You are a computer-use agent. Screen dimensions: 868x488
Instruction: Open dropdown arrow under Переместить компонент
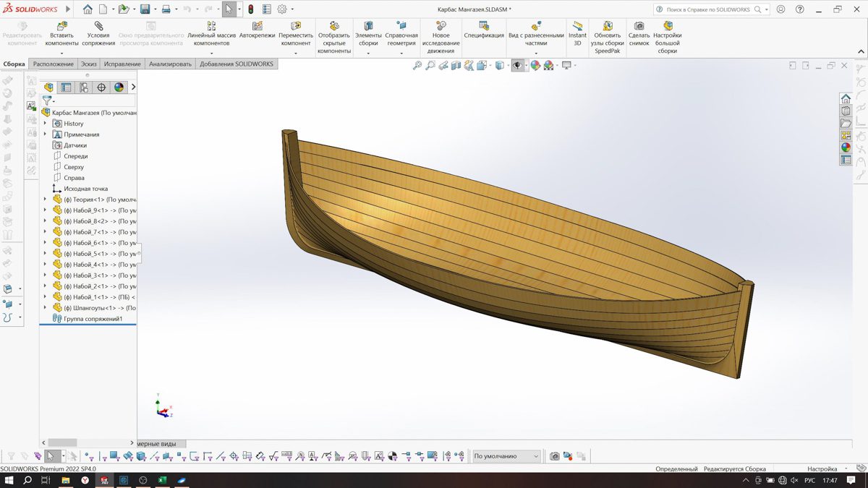(296, 53)
